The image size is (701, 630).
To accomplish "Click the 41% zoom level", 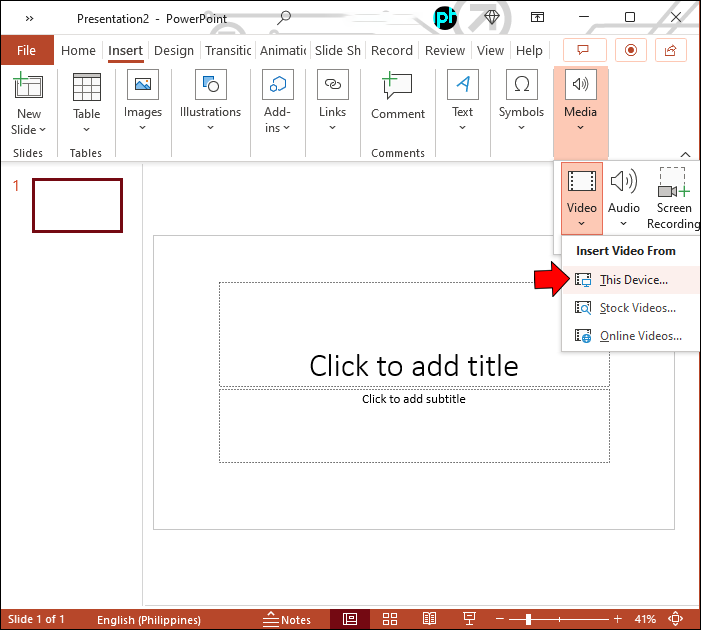I will coord(645,619).
